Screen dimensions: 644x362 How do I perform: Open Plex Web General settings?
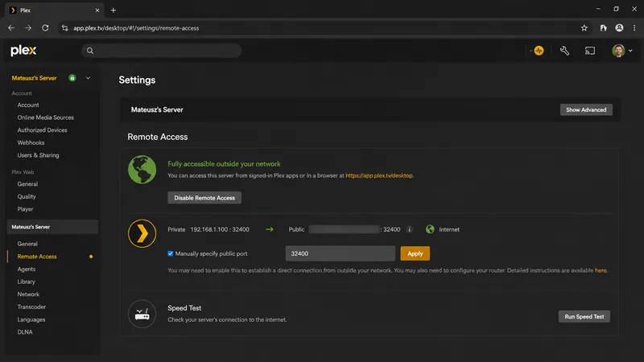[27, 184]
